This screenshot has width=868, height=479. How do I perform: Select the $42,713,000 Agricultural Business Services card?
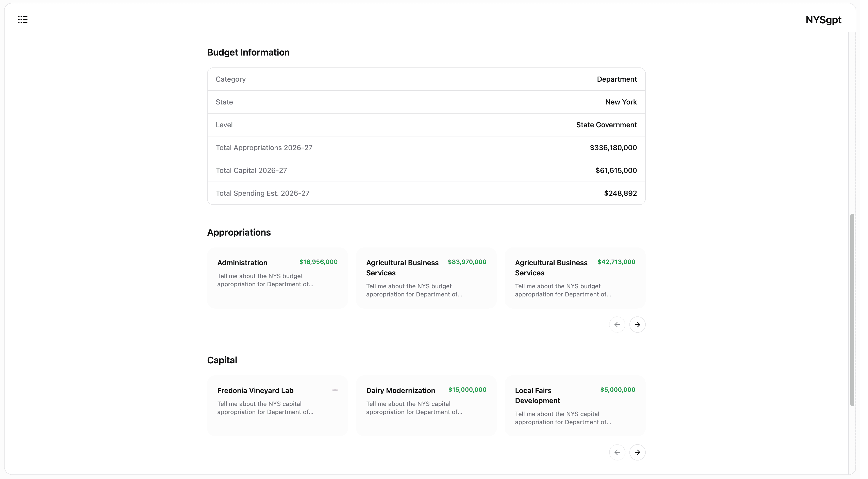[x=575, y=278]
